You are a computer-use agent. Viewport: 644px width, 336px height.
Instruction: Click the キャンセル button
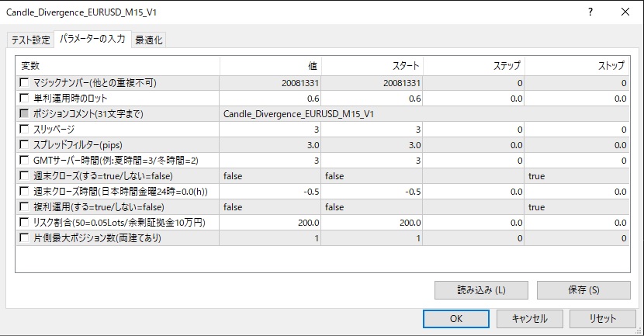[530, 318]
